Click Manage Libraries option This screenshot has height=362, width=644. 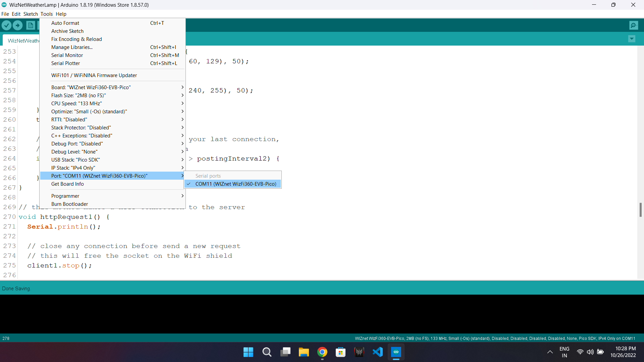(72, 47)
